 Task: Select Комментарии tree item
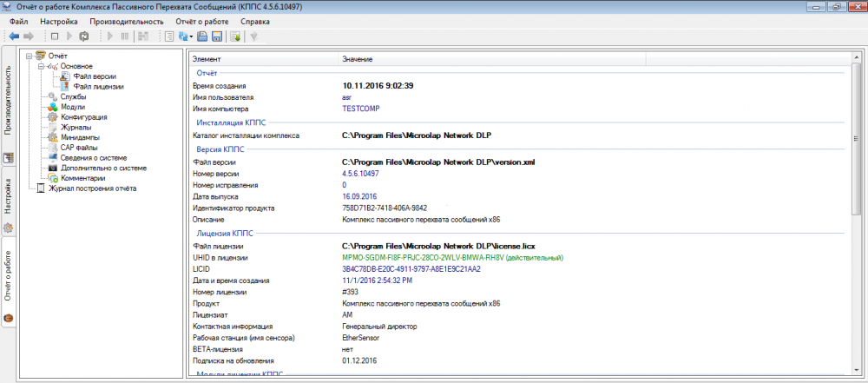[x=83, y=179]
